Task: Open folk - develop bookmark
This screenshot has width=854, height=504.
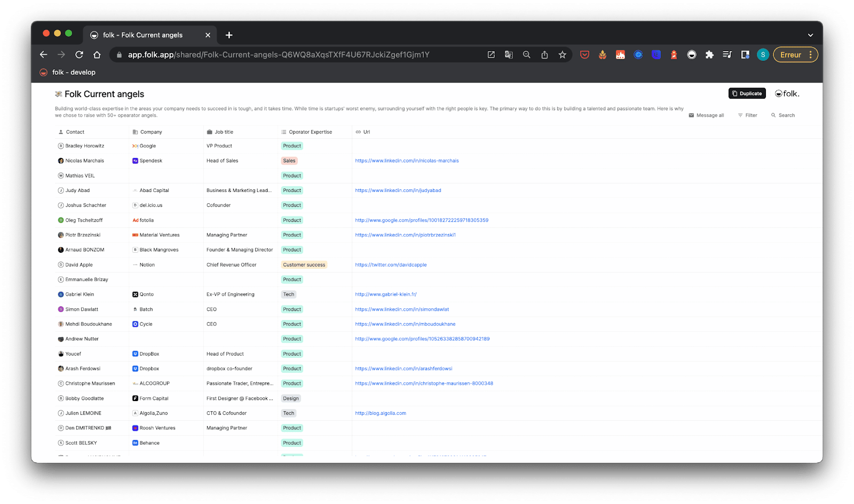Action: coord(68,73)
